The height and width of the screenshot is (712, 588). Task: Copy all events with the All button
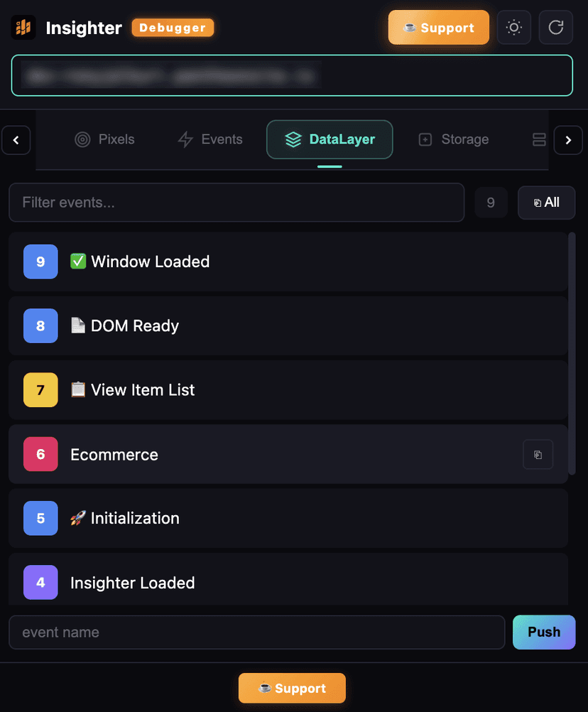point(546,203)
